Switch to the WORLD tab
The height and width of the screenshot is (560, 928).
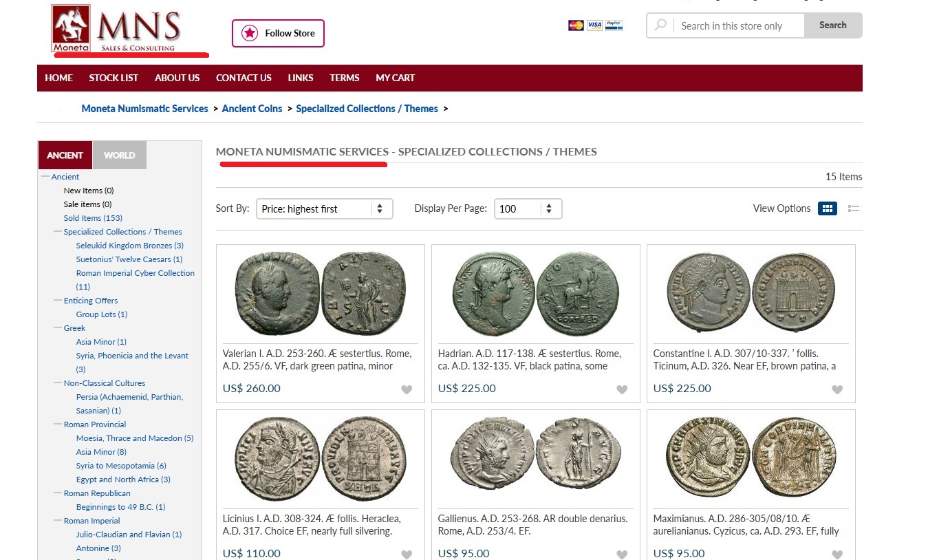click(x=119, y=155)
